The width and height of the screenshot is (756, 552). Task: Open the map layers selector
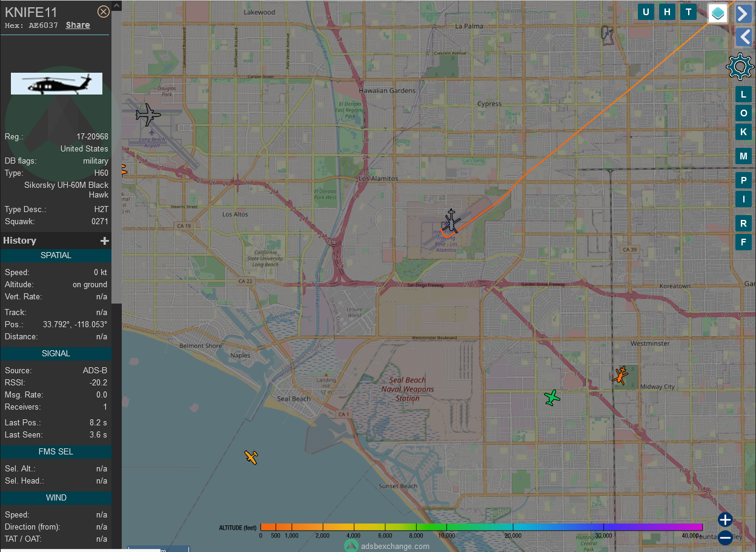point(718,13)
